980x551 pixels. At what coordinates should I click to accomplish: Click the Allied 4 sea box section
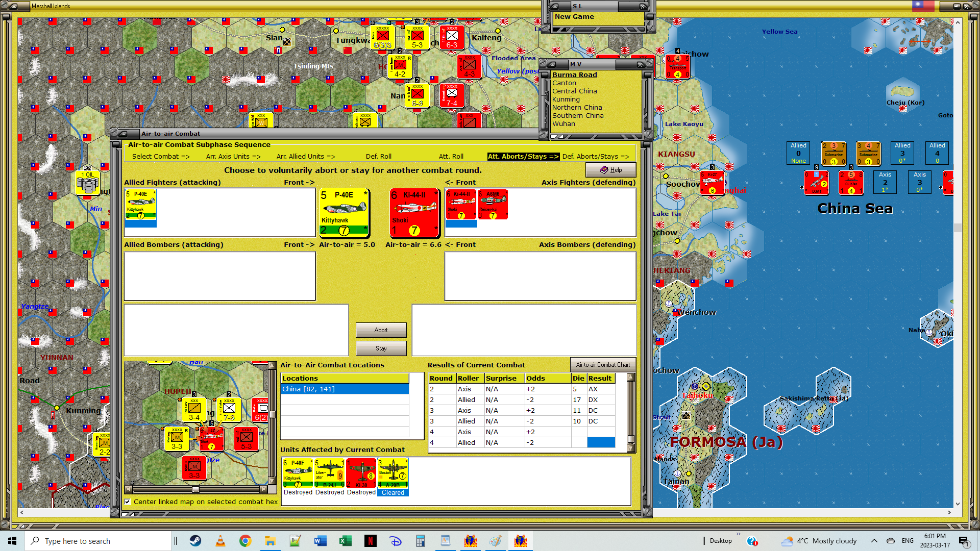click(937, 153)
